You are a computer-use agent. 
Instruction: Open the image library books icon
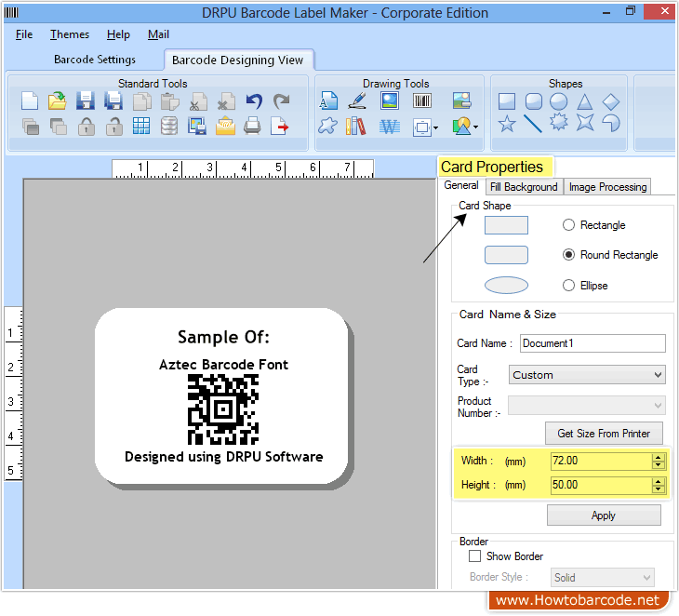pyautogui.click(x=356, y=126)
